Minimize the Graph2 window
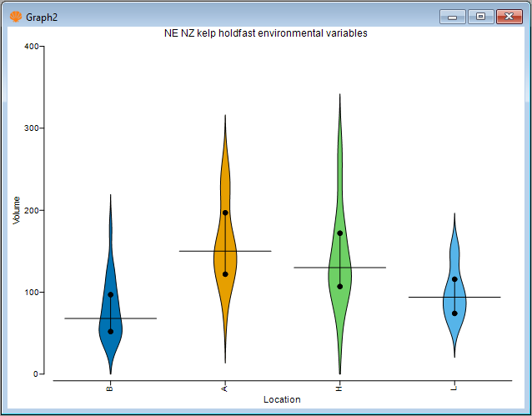The height and width of the screenshot is (416, 532). [x=451, y=16]
